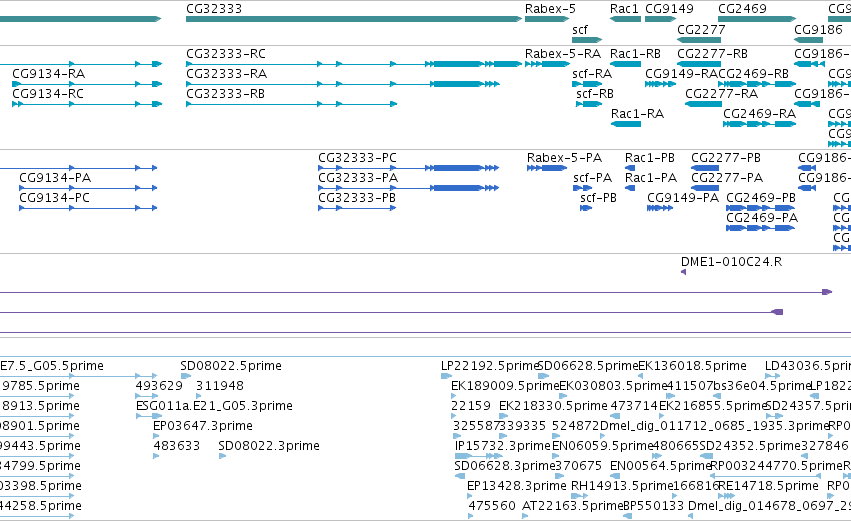This screenshot has width=851, height=521.
Task: Click the CG9134-PA protein label
Action: tap(55, 178)
